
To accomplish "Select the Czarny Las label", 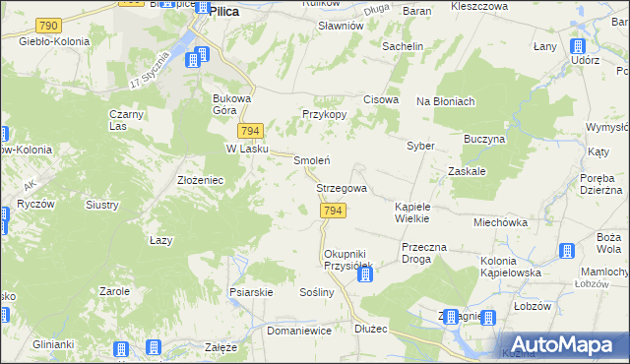I will (x=126, y=120).
